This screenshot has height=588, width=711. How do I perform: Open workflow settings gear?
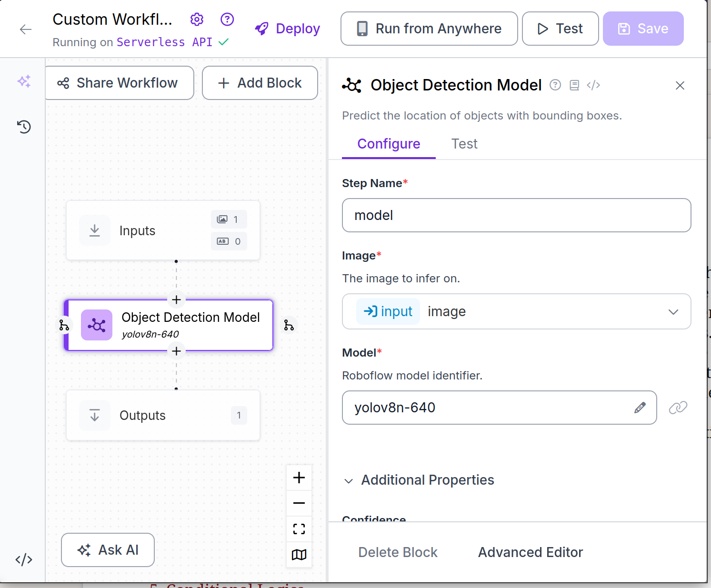197,20
